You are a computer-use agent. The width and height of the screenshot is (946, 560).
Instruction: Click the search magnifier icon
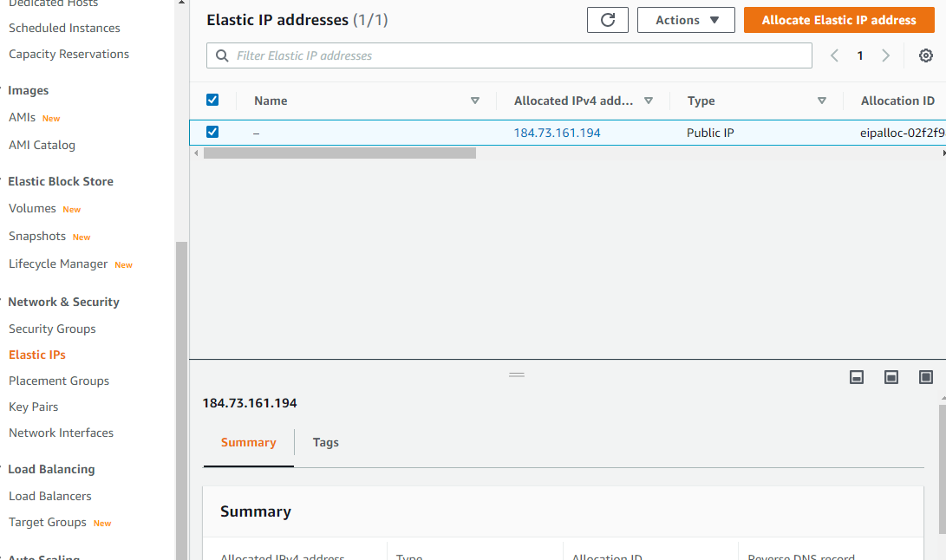coord(222,55)
